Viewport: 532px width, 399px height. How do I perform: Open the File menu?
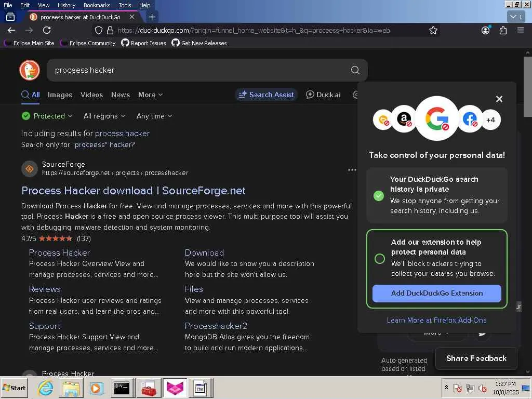tap(8, 5)
